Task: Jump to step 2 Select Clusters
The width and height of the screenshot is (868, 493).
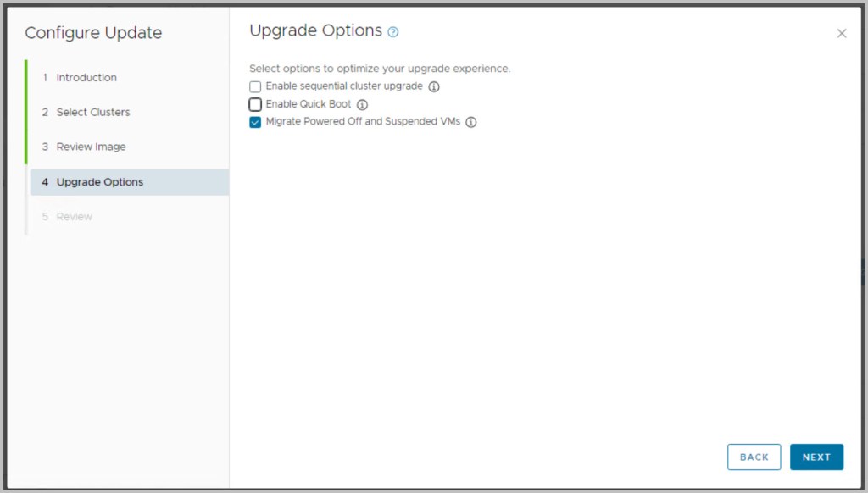Action: click(93, 113)
